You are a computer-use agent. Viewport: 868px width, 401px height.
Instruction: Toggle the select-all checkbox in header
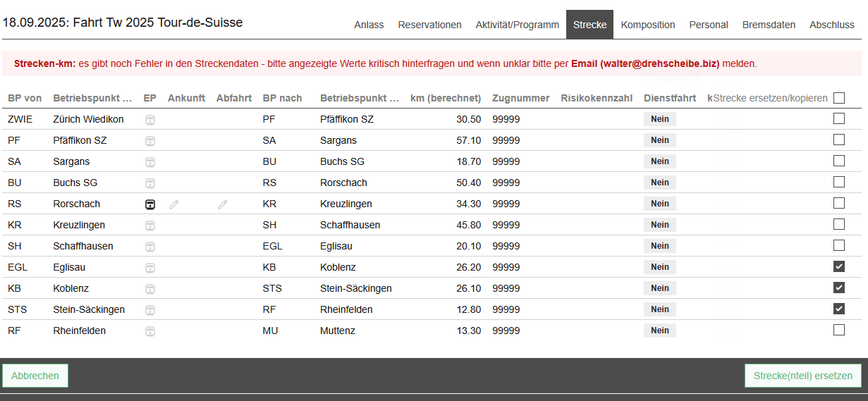838,98
